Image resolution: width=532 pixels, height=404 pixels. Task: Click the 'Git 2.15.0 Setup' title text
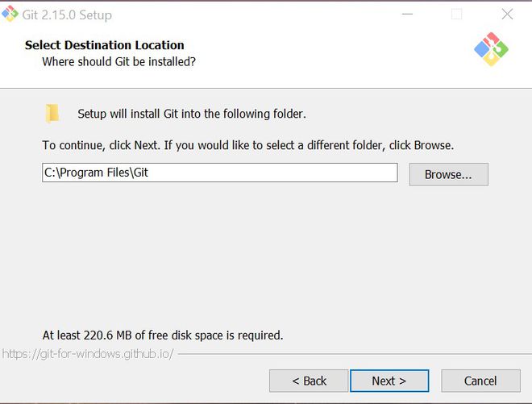[x=67, y=15]
